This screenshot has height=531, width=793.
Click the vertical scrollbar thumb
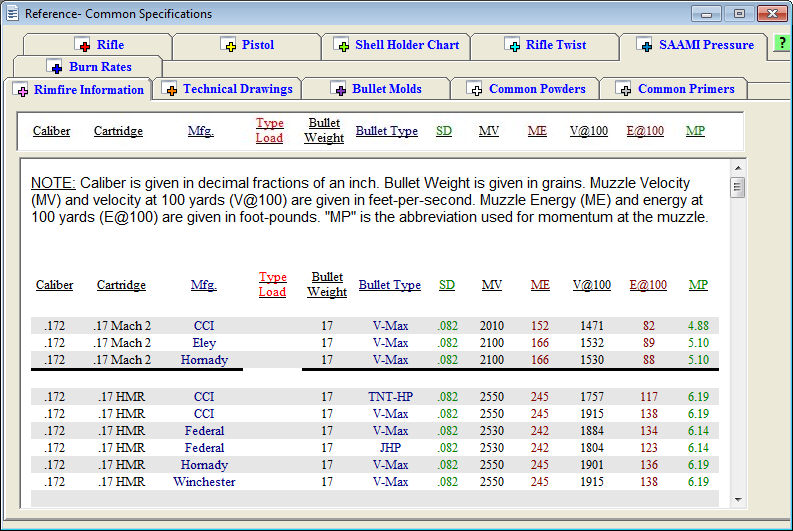coord(738,188)
